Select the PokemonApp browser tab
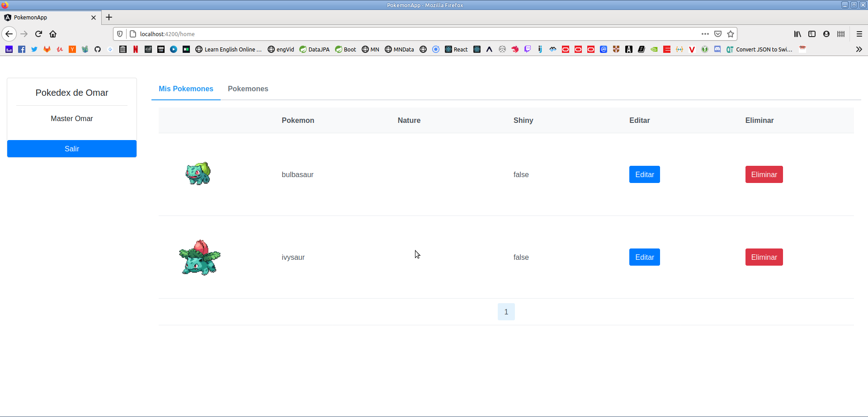The image size is (868, 417). pyautogui.click(x=50, y=17)
